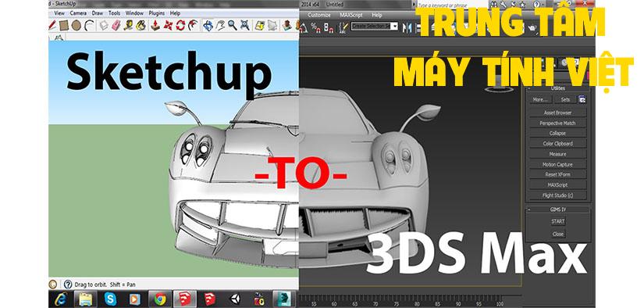
Task: Open the Customize menu in 3ds Max
Action: click(319, 15)
